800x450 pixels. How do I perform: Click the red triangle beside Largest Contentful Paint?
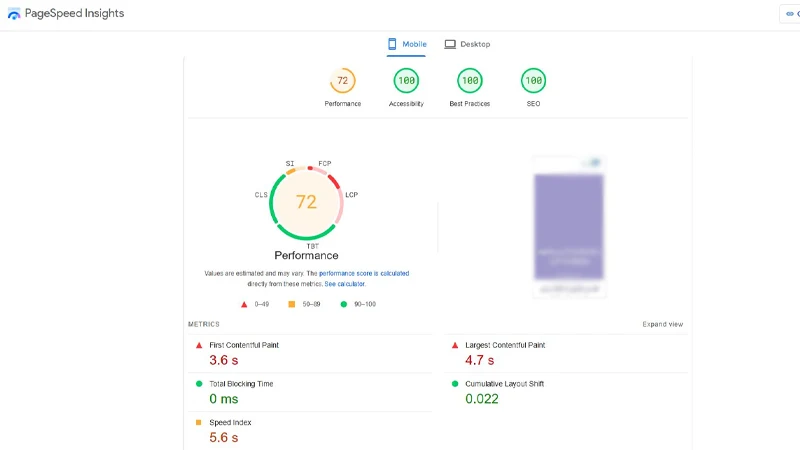click(455, 345)
